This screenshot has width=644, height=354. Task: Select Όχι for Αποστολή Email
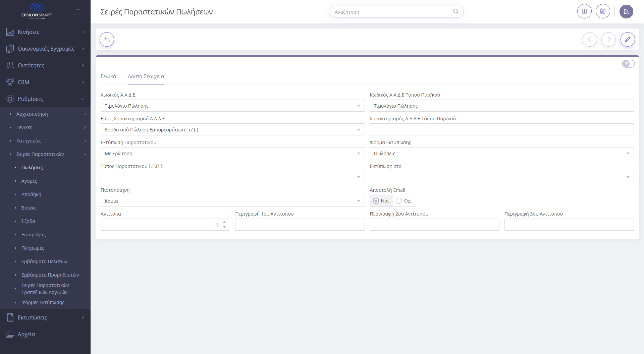[399, 201]
